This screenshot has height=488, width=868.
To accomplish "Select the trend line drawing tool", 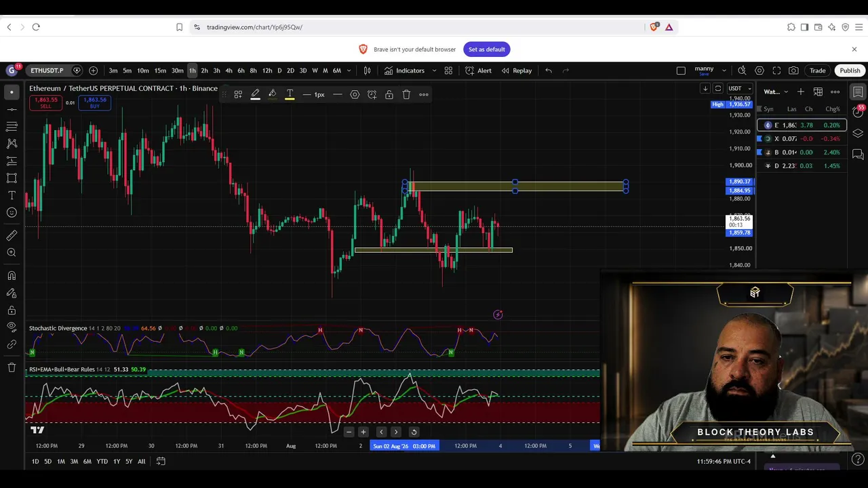I will (x=12, y=109).
